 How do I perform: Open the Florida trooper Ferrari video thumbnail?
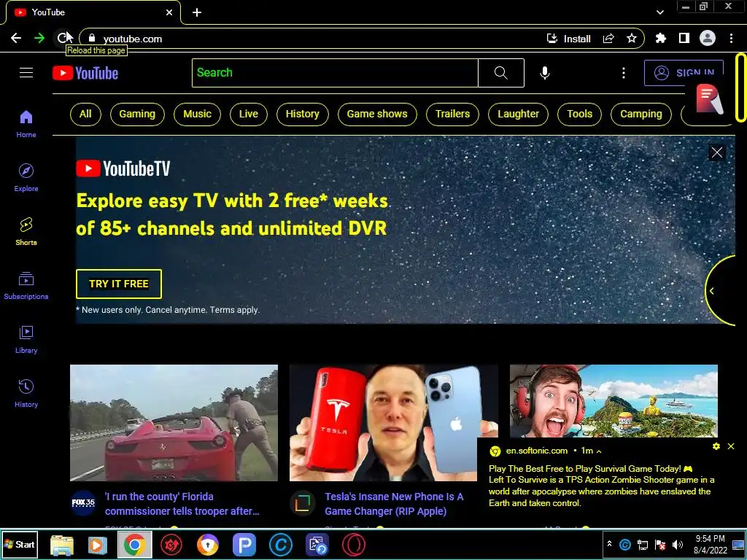[x=174, y=423]
